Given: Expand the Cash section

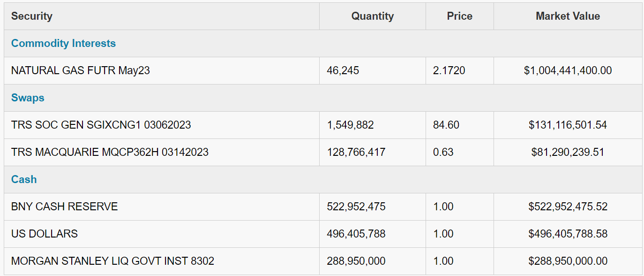Looking at the screenshot, I should point(23,179).
